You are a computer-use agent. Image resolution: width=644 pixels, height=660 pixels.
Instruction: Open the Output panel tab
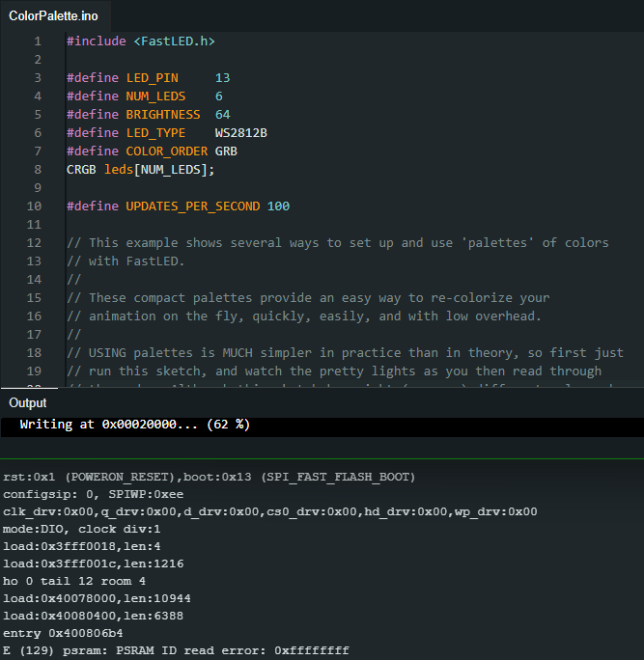28,402
